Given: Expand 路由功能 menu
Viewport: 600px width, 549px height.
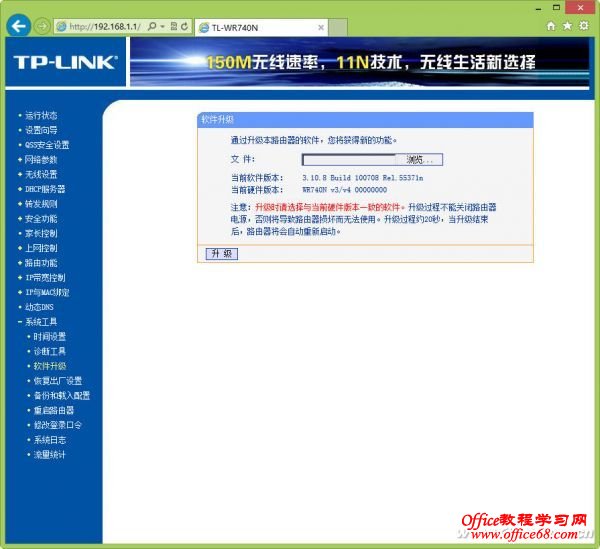Looking at the screenshot, I should tap(41, 263).
